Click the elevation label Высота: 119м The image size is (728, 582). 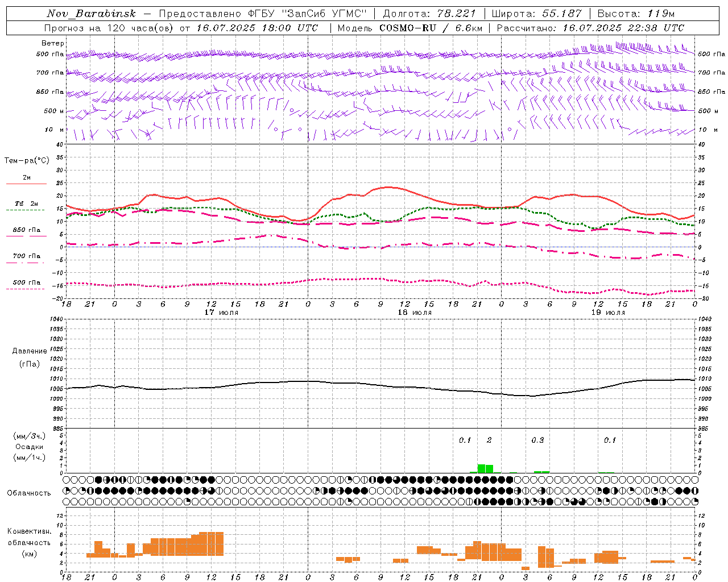coord(636,14)
